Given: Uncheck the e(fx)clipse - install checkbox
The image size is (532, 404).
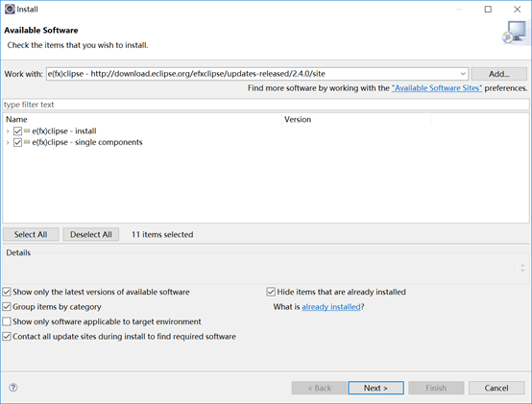Looking at the screenshot, I should point(17,131).
